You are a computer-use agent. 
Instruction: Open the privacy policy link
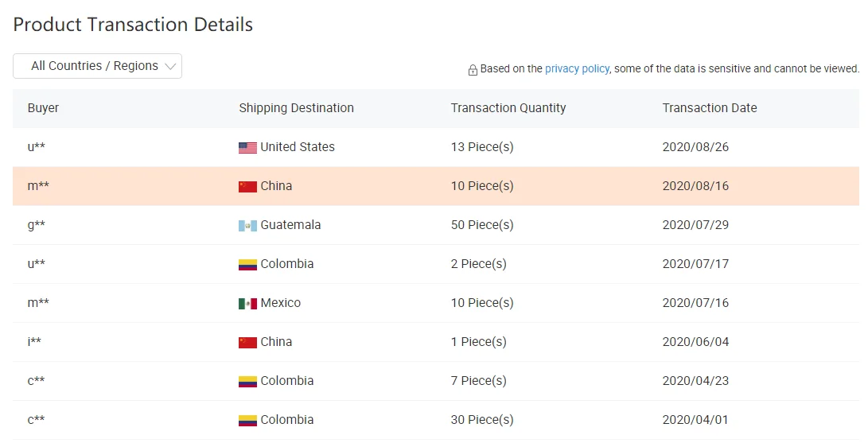tap(577, 68)
